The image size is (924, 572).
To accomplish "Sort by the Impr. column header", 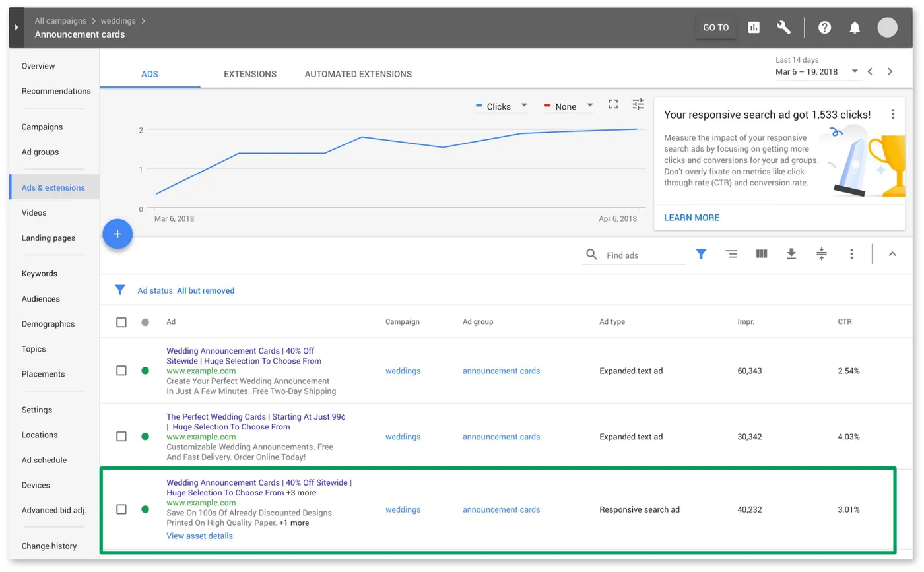I will [x=746, y=322].
